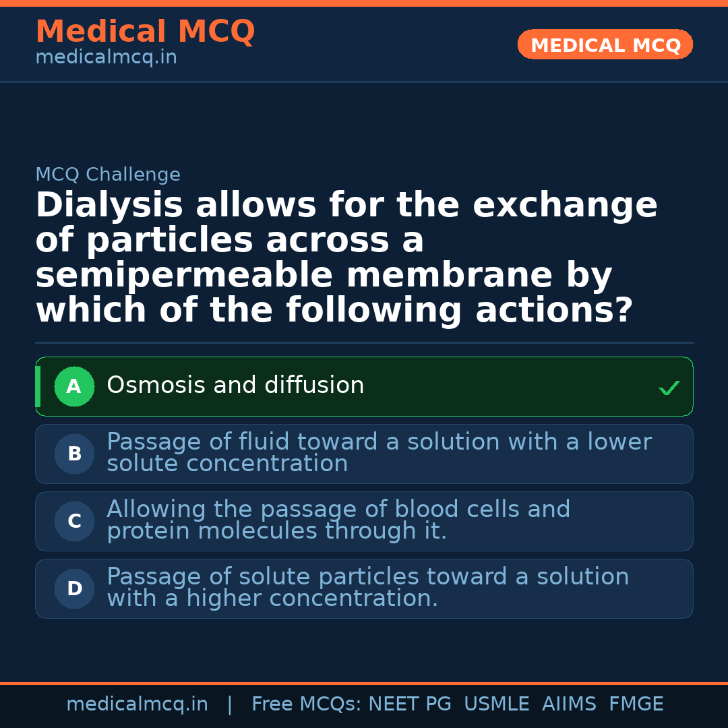This screenshot has width=728, height=728.
Task: Click FMGE in the footer
Action: coord(636,704)
